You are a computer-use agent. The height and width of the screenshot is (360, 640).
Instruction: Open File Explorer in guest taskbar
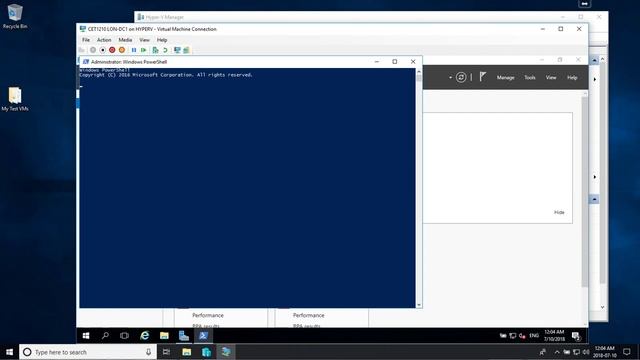[x=164, y=336]
